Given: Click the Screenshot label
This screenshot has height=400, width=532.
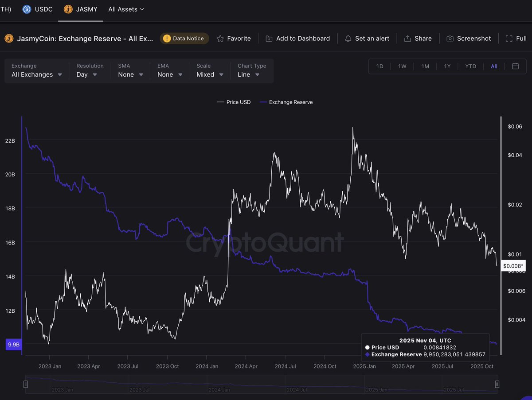Looking at the screenshot, I should click(474, 39).
